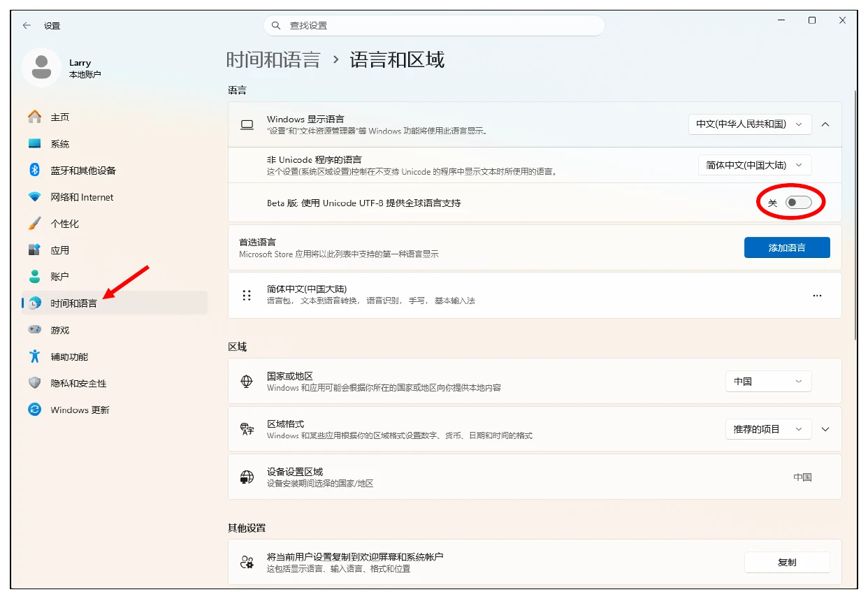Click the format icon beside 区域格式
This screenshot has width=868, height=599.
pos(247,429)
